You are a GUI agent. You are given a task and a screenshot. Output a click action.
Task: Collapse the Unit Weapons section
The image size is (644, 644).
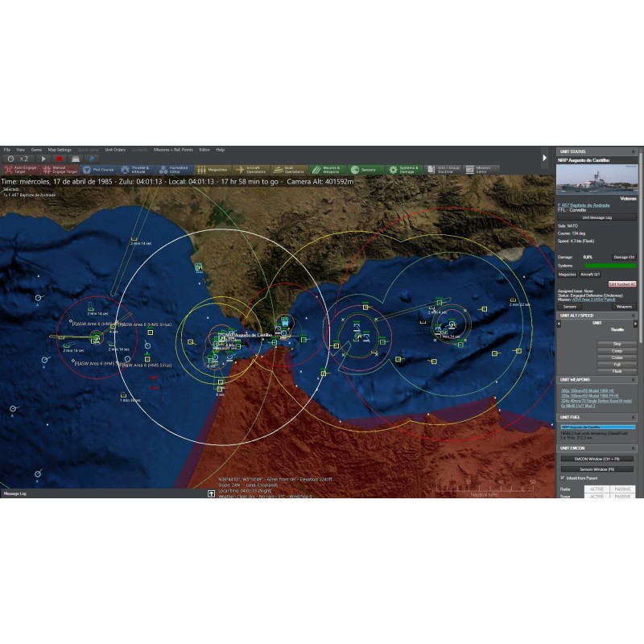[x=633, y=379]
